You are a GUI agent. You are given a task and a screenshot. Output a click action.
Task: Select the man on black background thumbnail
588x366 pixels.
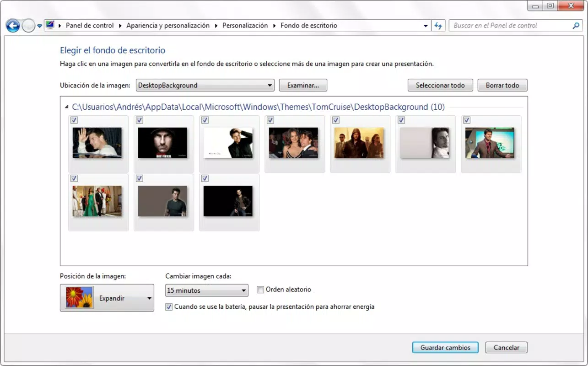tap(228, 201)
